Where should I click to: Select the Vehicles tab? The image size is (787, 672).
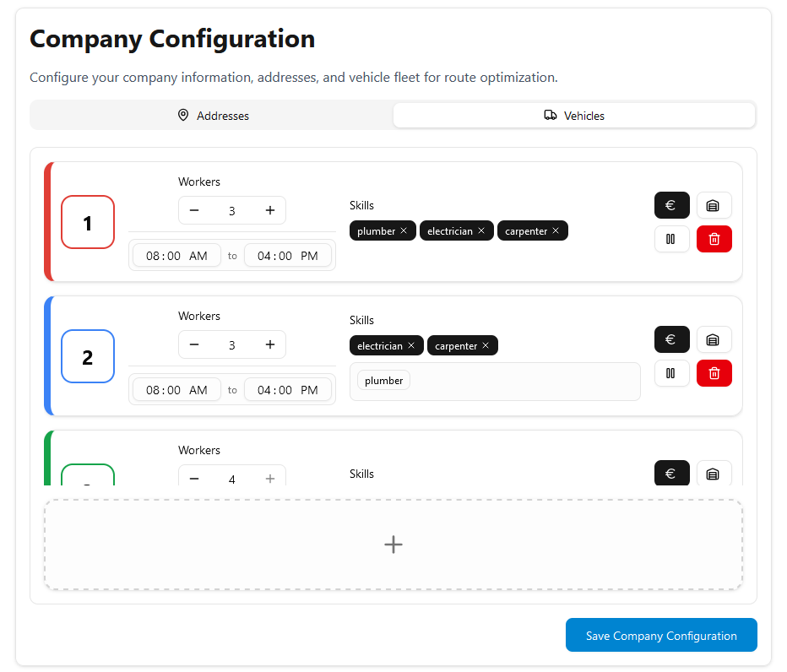pos(574,116)
